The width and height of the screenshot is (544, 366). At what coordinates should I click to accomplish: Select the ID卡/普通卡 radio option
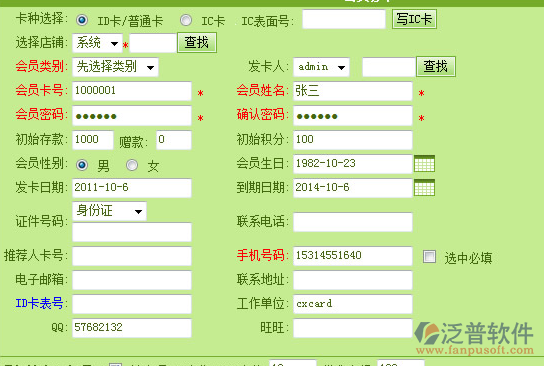[x=82, y=20]
